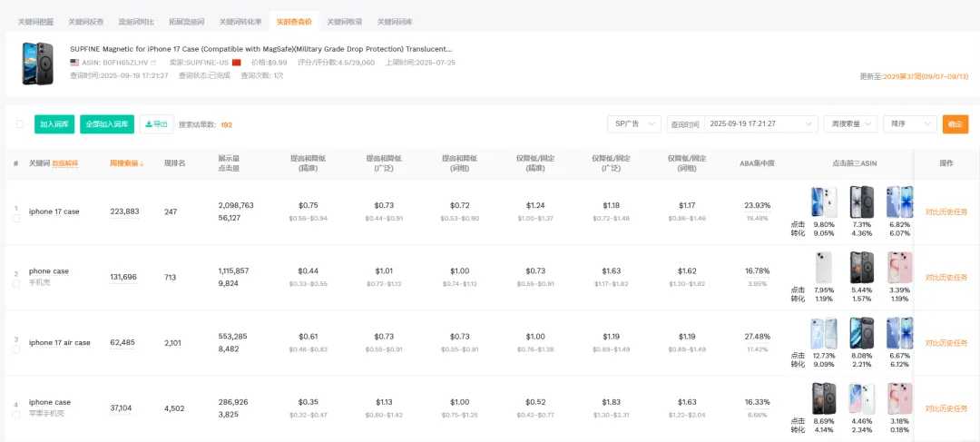Click the current rank value 2,101
The image size is (980, 442).
(173, 342)
